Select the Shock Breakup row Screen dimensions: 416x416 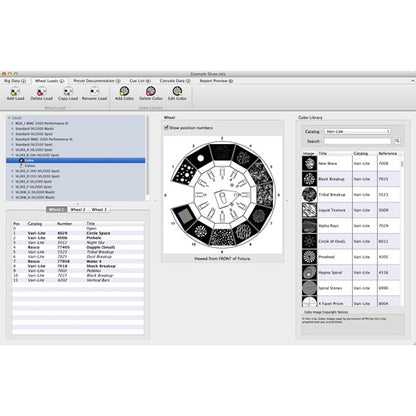(x=78, y=266)
